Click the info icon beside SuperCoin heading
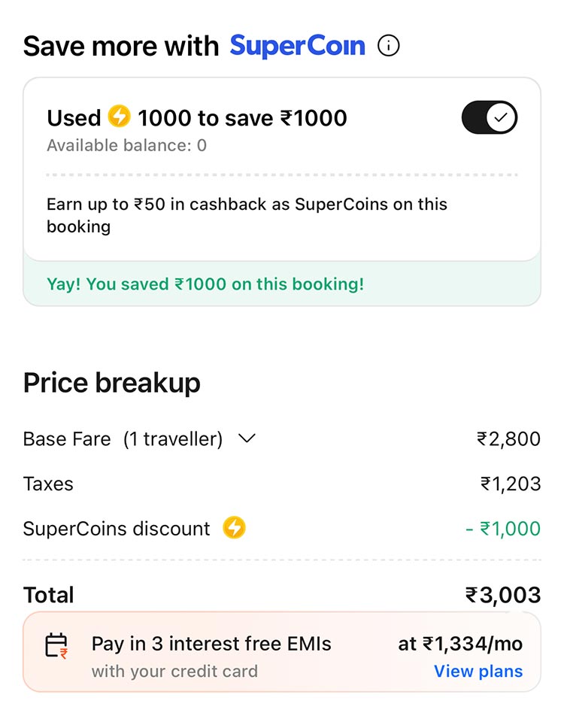 coord(388,46)
